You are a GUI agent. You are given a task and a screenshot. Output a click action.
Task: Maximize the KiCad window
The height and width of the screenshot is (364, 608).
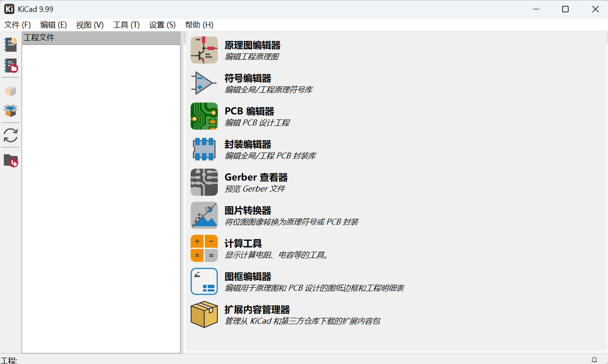(565, 9)
